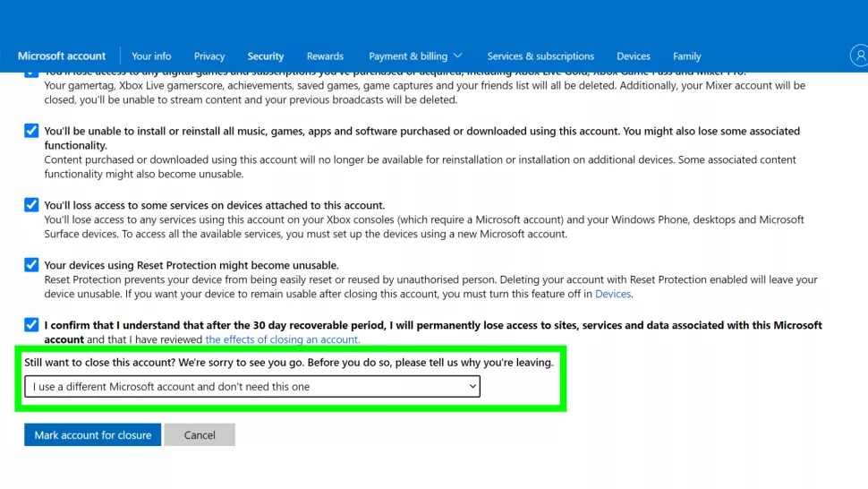
Task: Go to the Family tab
Action: tap(687, 56)
